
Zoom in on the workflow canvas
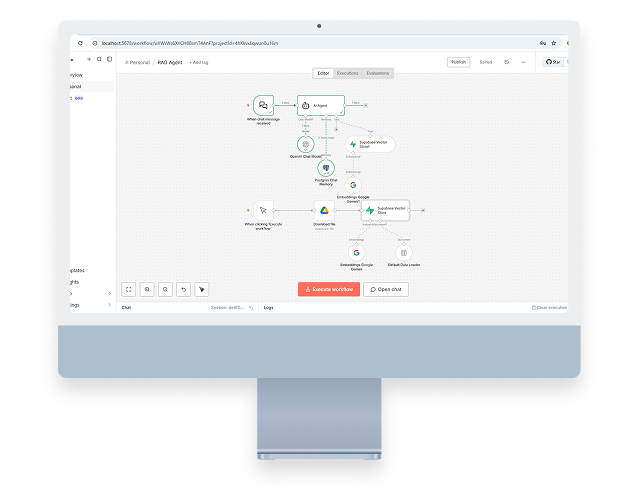pyautogui.click(x=147, y=289)
